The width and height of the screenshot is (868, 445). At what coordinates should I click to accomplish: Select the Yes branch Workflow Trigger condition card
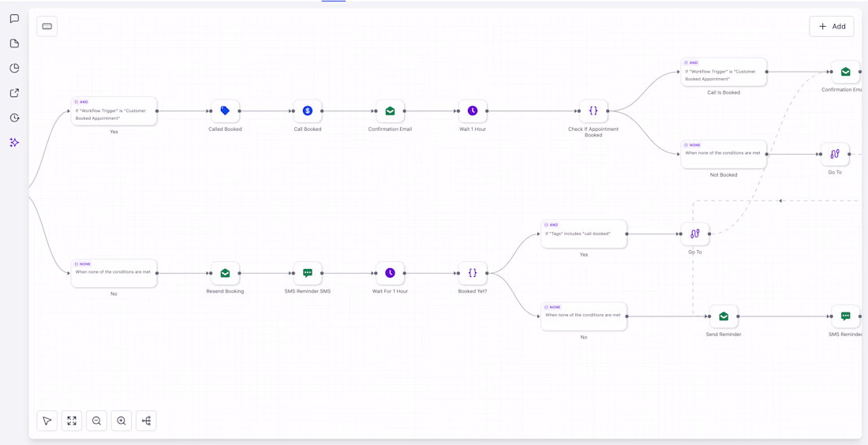(114, 111)
